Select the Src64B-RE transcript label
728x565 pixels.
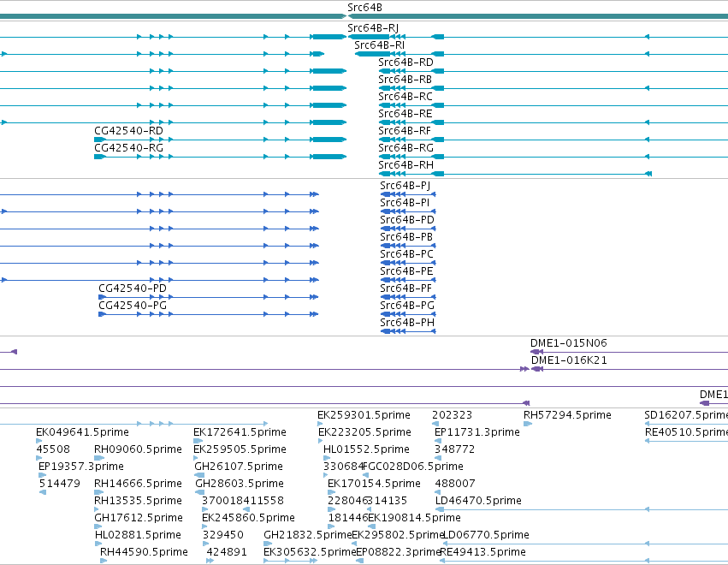405,114
